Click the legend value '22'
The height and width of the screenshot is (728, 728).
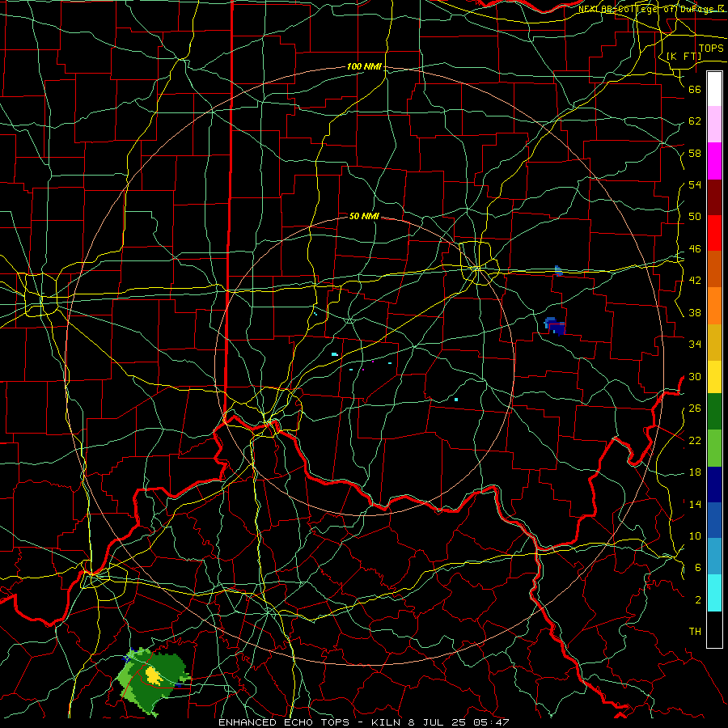tap(695, 440)
